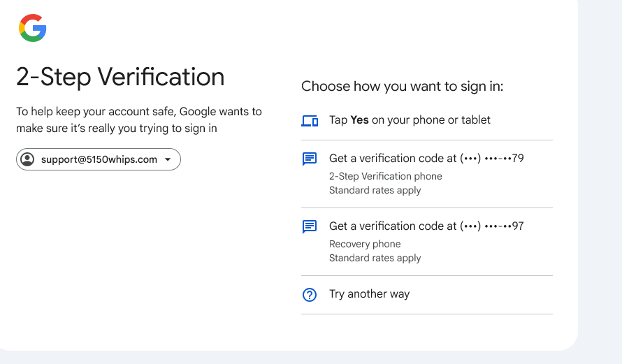Click the 2-Step Verification page heading

click(x=120, y=77)
